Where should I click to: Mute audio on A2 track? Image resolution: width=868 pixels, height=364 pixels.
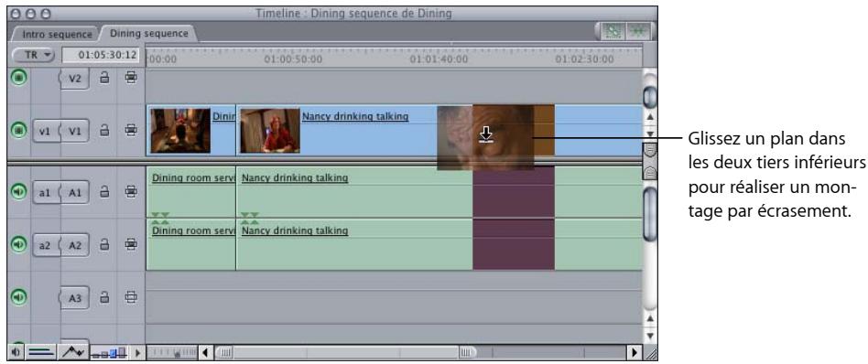[x=18, y=244]
